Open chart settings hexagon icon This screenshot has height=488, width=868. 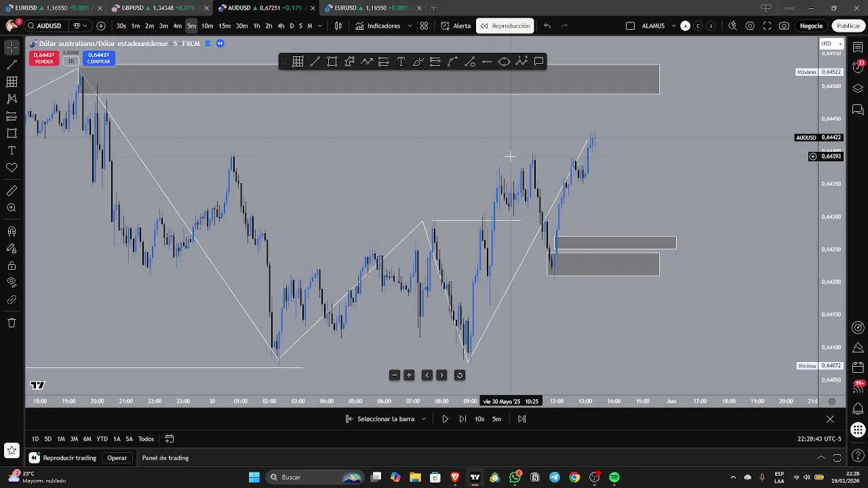750,26
